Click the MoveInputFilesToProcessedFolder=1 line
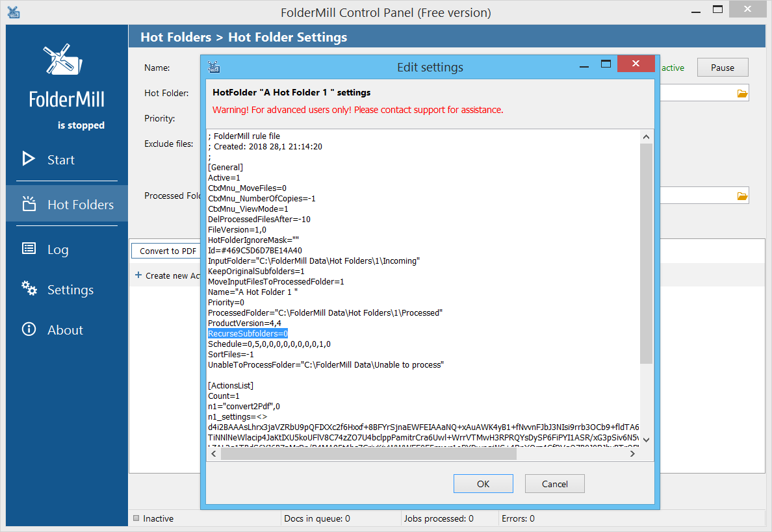Viewport: 772px width, 532px height. [276, 281]
